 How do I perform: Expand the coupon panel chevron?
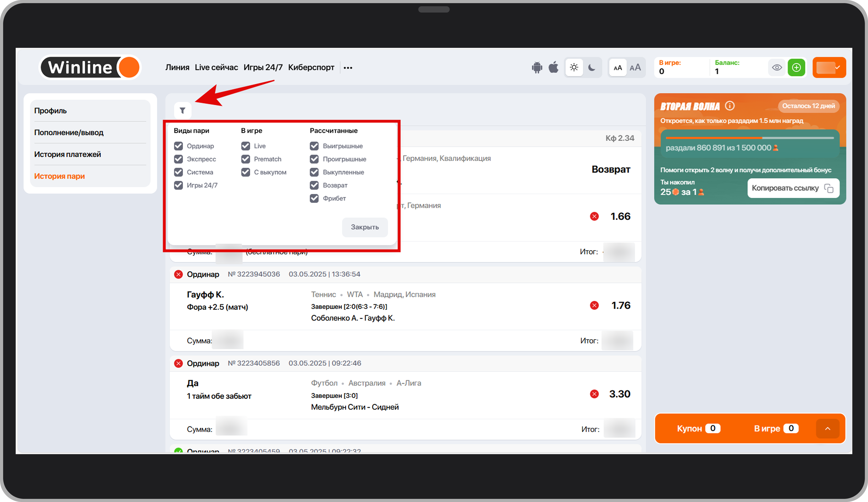point(827,429)
